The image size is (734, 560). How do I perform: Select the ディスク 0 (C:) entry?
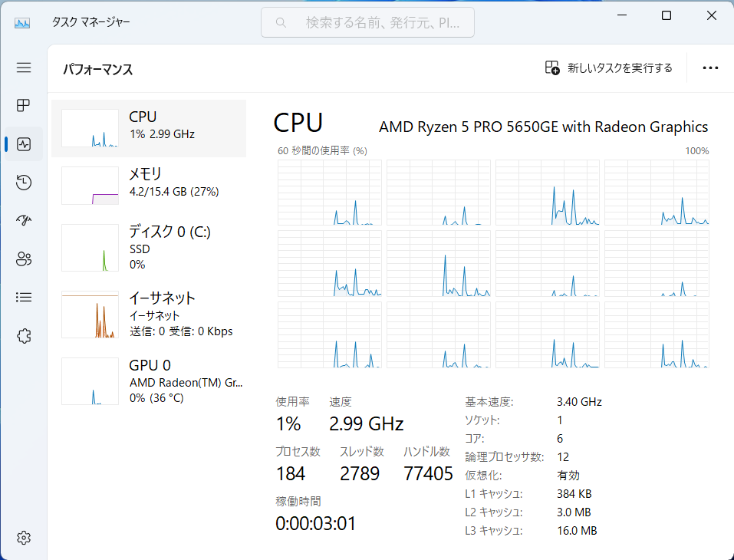(x=149, y=248)
